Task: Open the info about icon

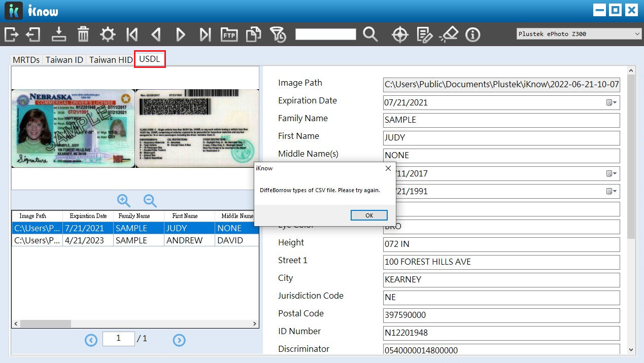Action: 473,34
